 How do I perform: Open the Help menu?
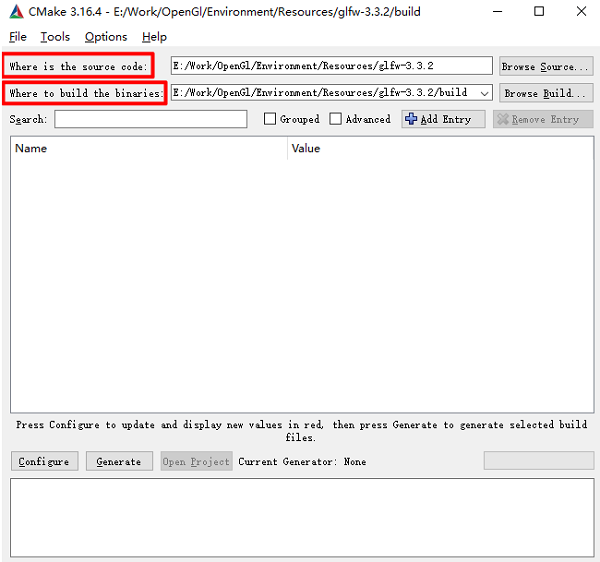tap(154, 37)
